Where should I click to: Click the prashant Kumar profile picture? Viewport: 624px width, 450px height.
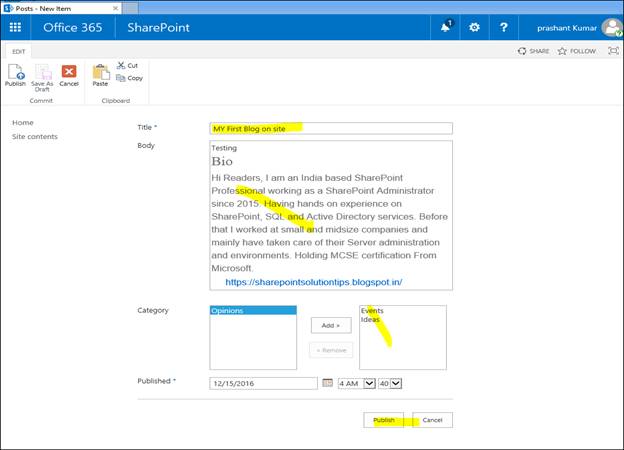(x=612, y=27)
